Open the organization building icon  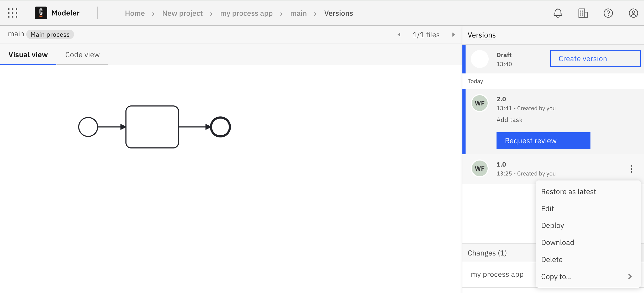point(583,13)
